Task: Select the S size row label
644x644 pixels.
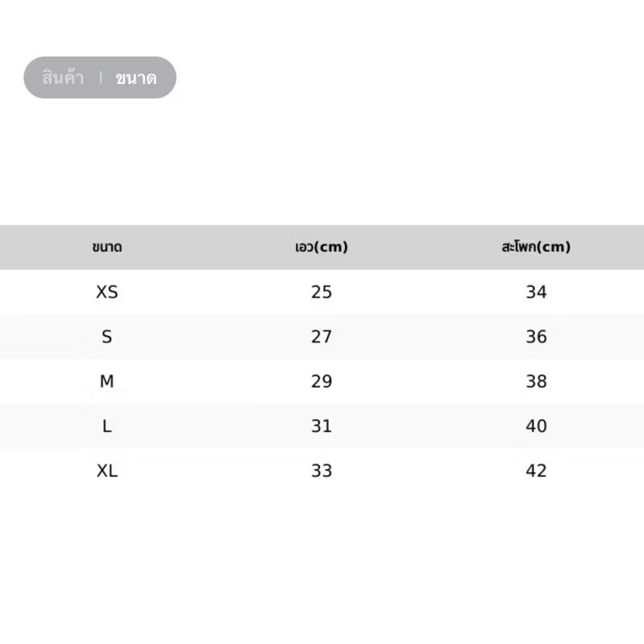Action: click(106, 337)
